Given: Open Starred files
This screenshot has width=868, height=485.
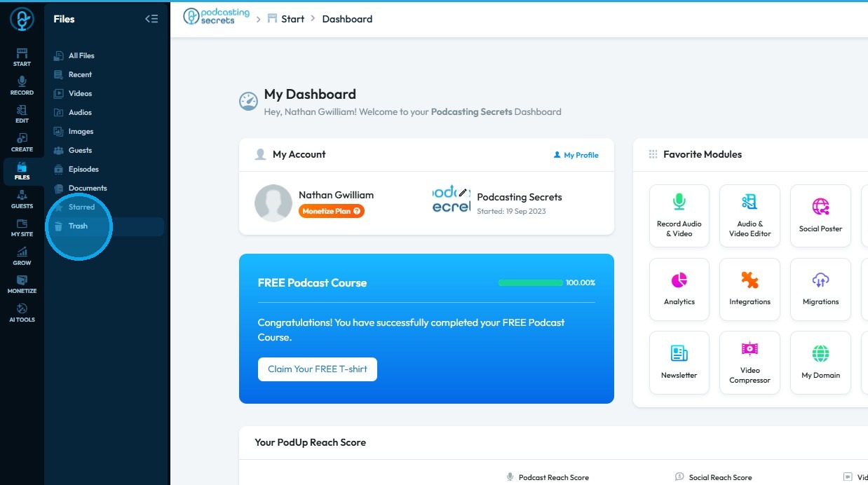Looking at the screenshot, I should point(81,207).
